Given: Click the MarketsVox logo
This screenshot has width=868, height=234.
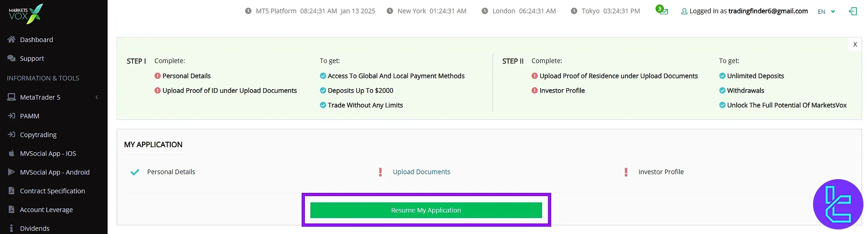Looking at the screenshot, I should click(26, 14).
